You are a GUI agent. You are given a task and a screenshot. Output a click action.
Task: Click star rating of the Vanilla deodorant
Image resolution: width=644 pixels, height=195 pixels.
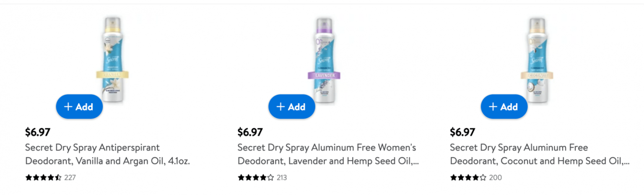(x=44, y=177)
